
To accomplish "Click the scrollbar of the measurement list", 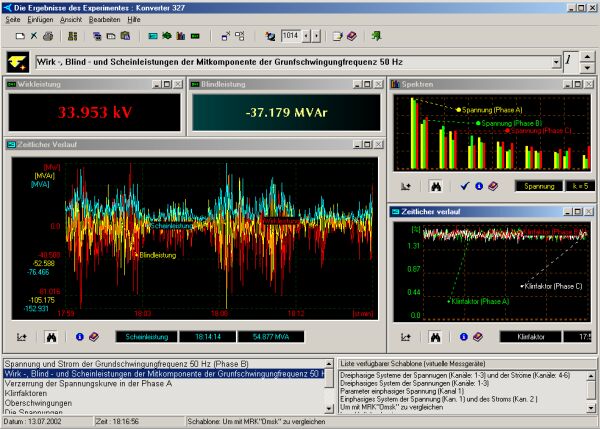I will point(328,385).
